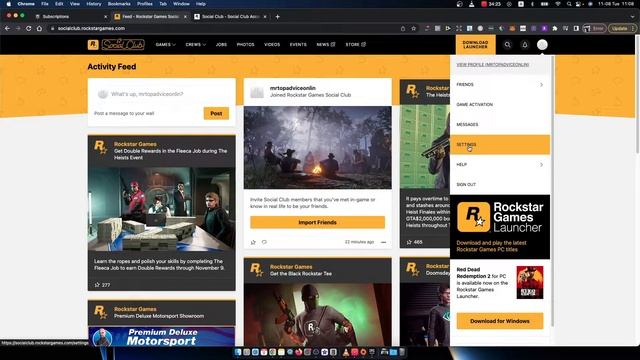Click the Finder icon in the dock

click(238, 352)
